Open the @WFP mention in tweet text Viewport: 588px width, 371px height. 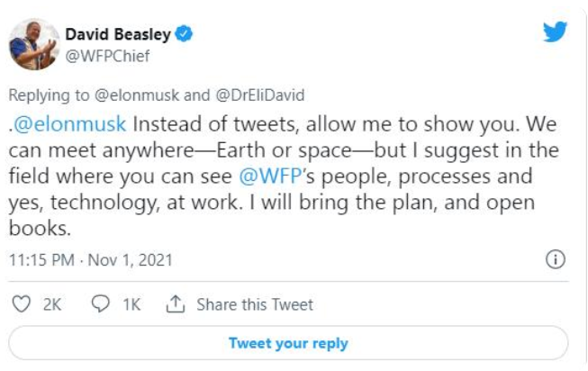[x=270, y=176]
